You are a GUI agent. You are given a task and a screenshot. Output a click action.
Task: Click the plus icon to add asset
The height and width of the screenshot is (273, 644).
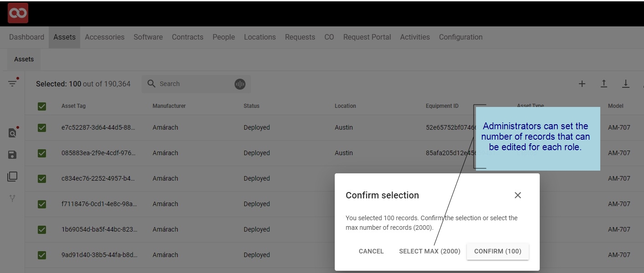point(582,84)
